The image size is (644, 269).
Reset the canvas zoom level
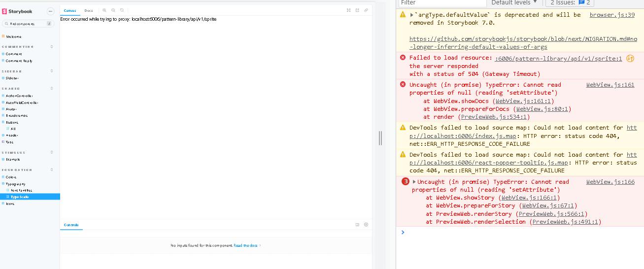[122, 10]
